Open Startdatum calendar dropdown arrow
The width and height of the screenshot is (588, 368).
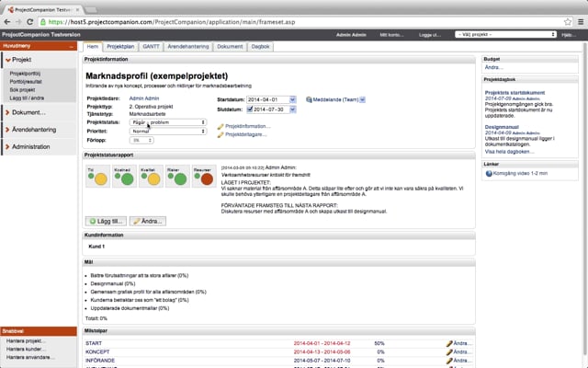[x=292, y=99]
